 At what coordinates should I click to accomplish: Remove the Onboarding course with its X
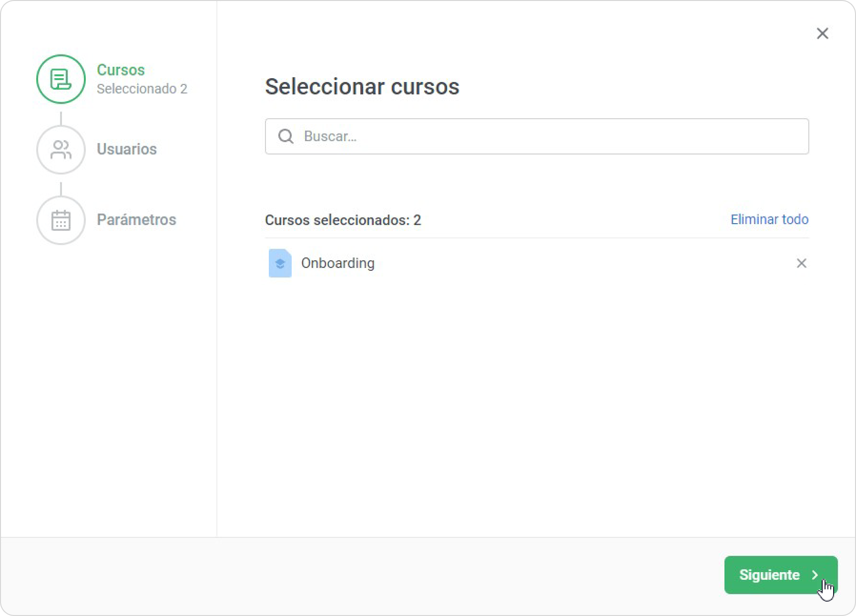[x=801, y=263]
